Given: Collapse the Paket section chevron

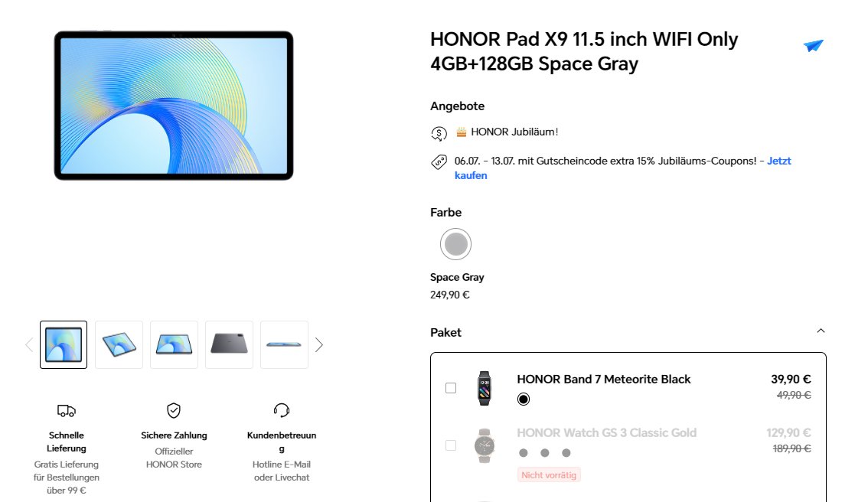Looking at the screenshot, I should tap(821, 331).
